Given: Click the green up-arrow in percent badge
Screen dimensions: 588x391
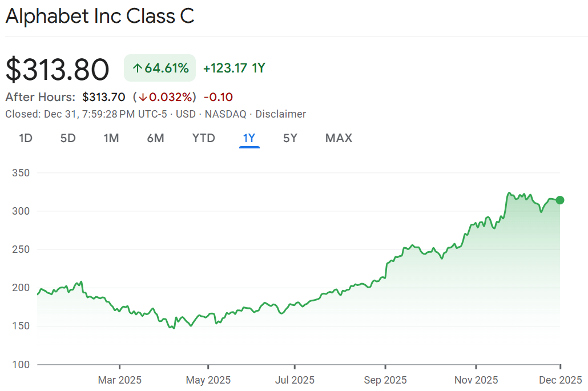Looking at the screenshot, I should [137, 68].
